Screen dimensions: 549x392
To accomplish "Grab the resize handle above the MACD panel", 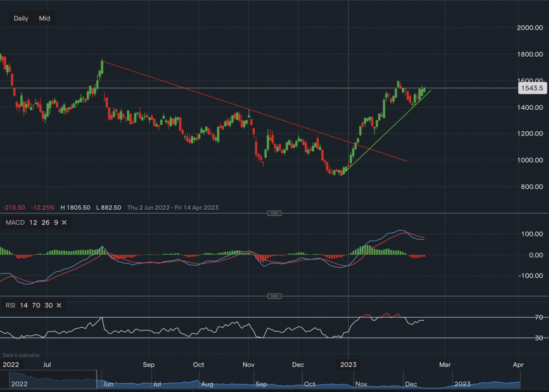I will [x=274, y=213].
